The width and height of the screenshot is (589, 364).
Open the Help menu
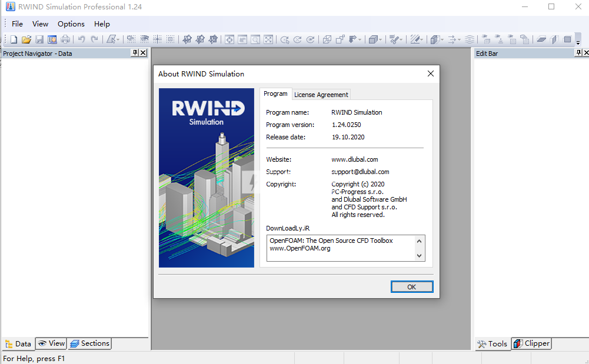(x=102, y=24)
